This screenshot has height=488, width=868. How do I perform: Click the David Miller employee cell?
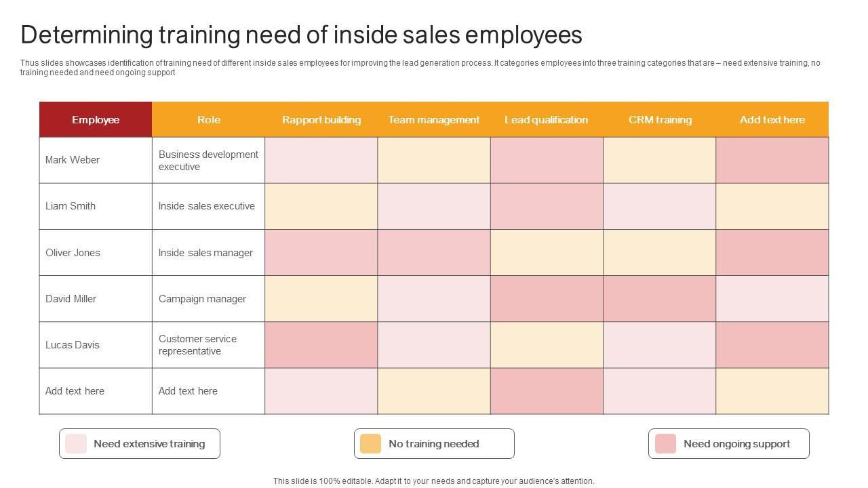[x=71, y=299]
